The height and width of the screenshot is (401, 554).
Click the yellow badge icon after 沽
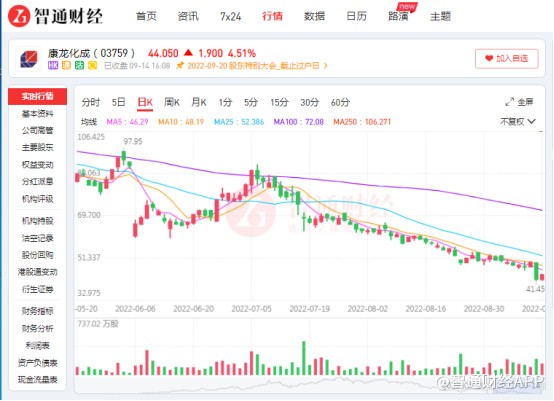[92, 65]
